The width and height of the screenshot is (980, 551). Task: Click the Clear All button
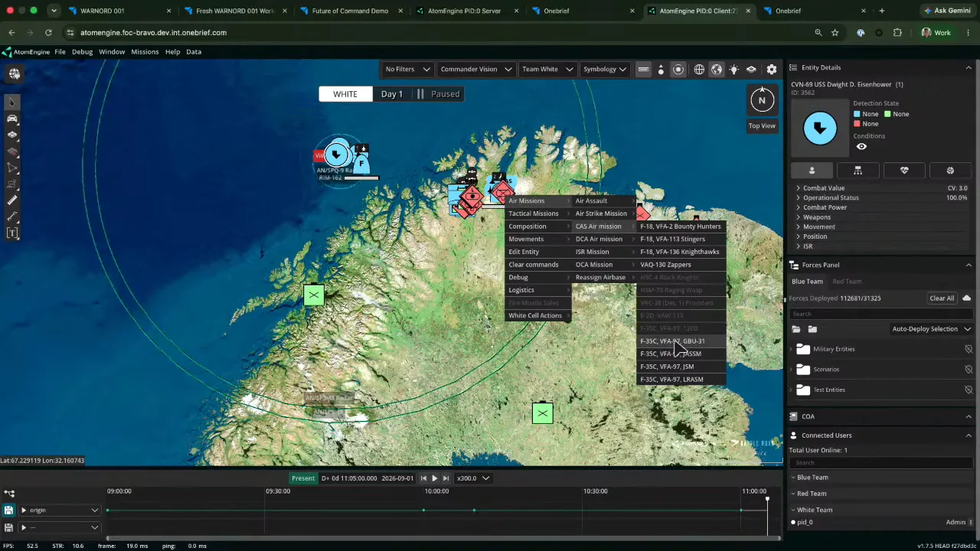[942, 298]
